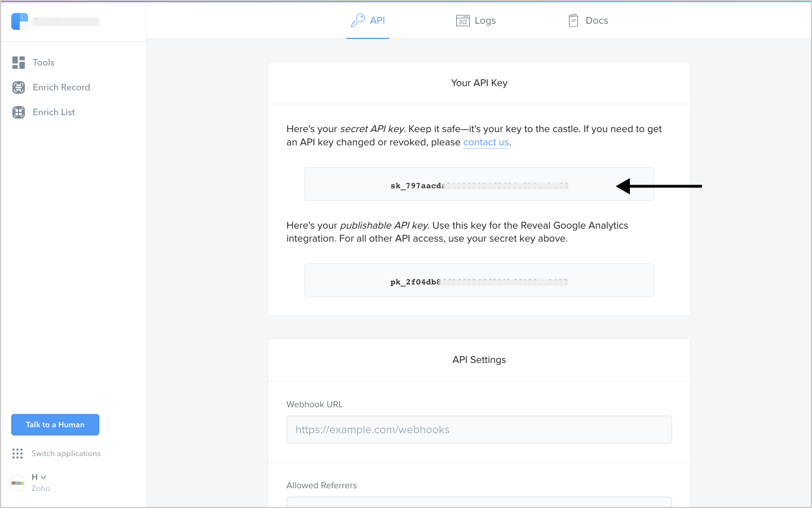Switch to the Docs tab
This screenshot has height=508, width=812.
pos(597,21)
